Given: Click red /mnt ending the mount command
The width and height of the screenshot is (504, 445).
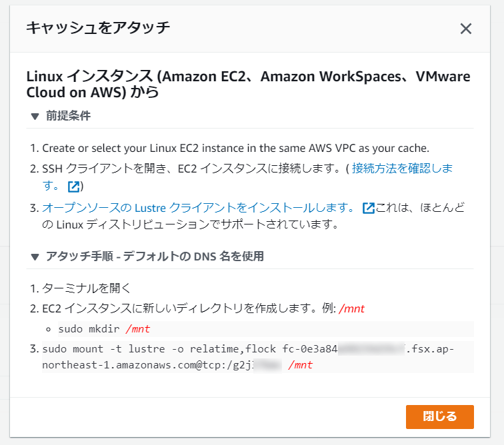Looking at the screenshot, I should [x=300, y=364].
